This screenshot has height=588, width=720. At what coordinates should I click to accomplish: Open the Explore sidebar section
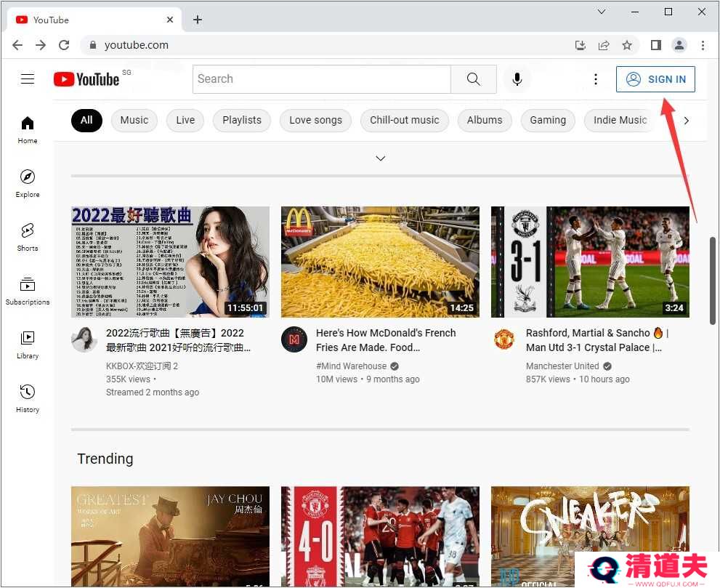click(28, 183)
